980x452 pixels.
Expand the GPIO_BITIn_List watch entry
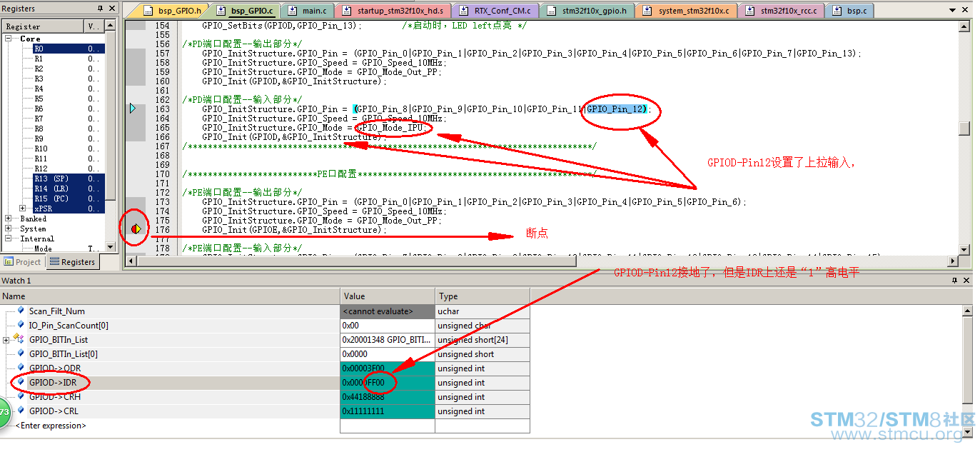[6, 340]
